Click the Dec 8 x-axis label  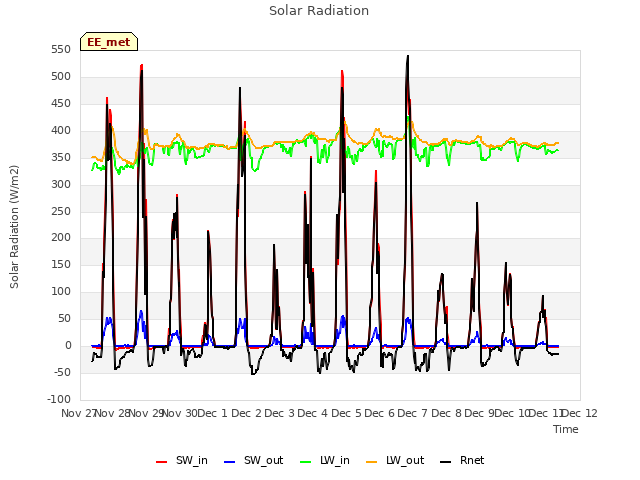pos(446,413)
